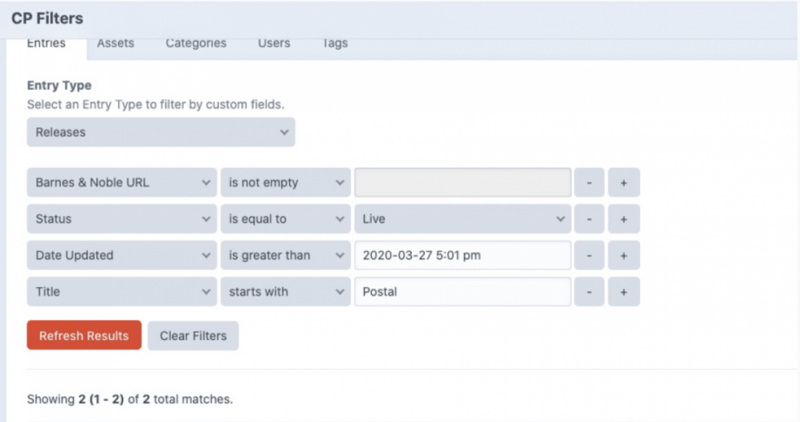Switch to the Assets tab

pyautogui.click(x=115, y=44)
